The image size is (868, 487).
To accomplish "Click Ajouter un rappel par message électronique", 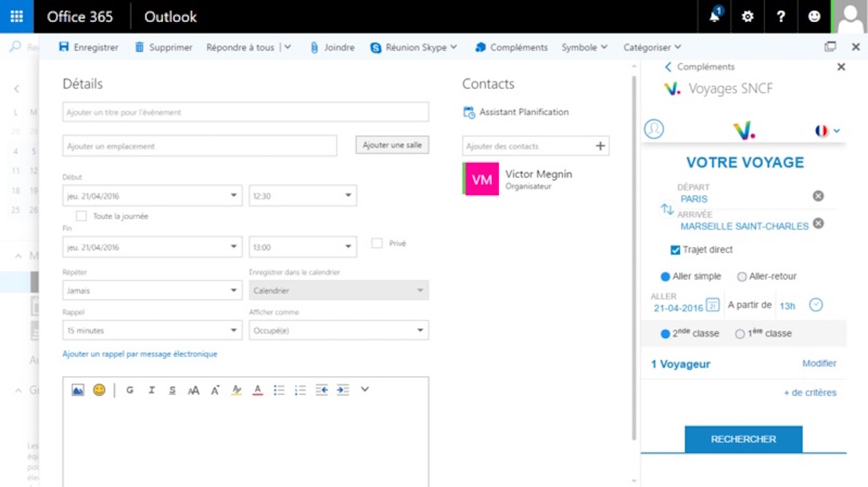I will 139,354.
